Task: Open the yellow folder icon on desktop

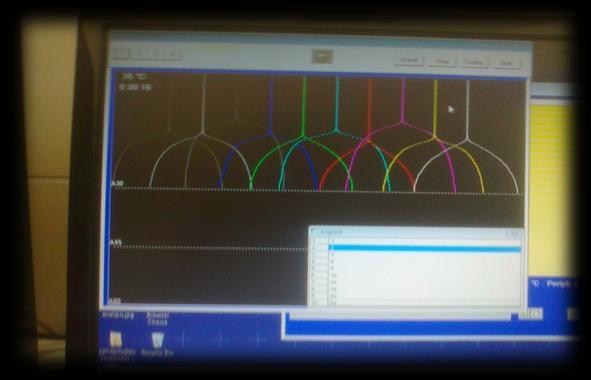Action: pyautogui.click(x=116, y=340)
